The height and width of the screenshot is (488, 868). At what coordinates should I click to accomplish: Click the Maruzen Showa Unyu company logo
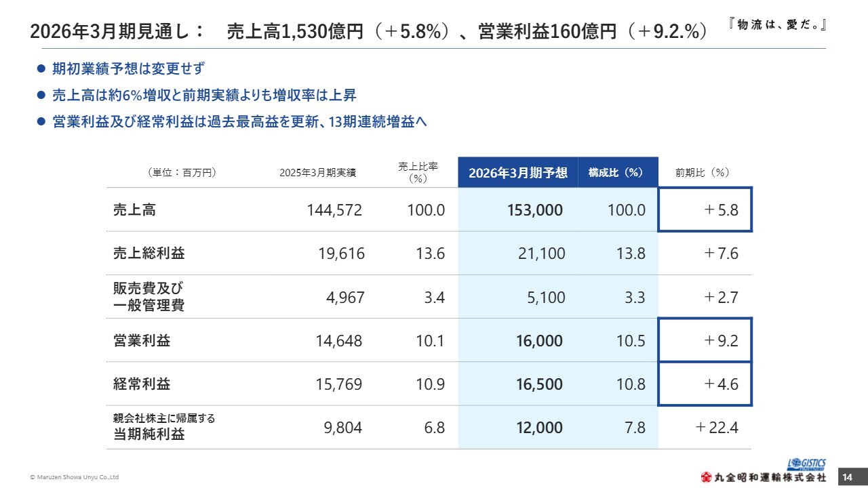(x=764, y=477)
